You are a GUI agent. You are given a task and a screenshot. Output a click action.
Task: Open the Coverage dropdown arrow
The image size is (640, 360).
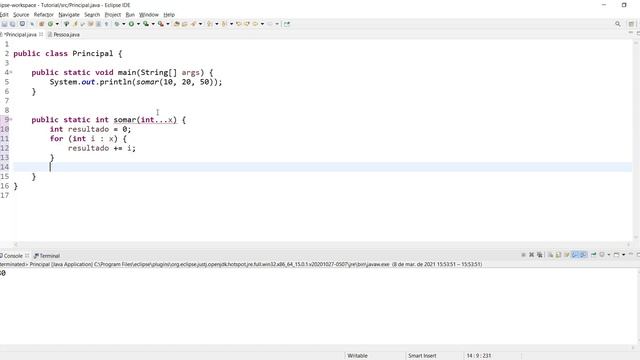pos(153,24)
